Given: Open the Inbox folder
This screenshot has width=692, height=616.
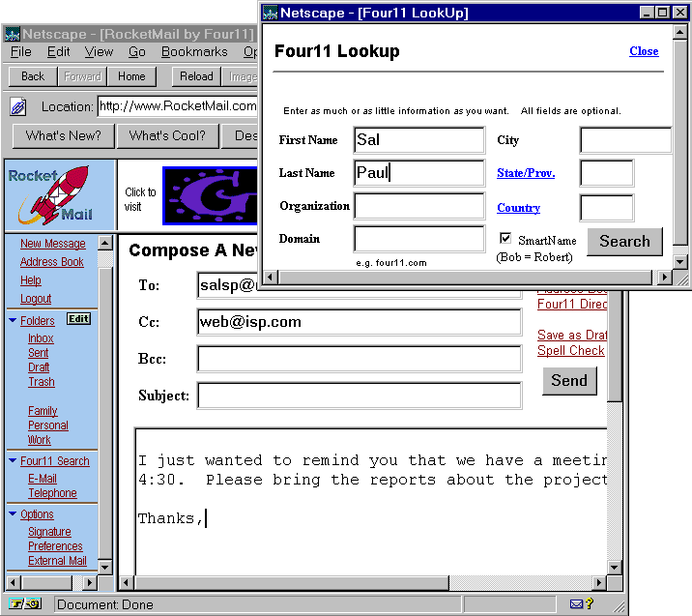Looking at the screenshot, I should pyautogui.click(x=41, y=338).
